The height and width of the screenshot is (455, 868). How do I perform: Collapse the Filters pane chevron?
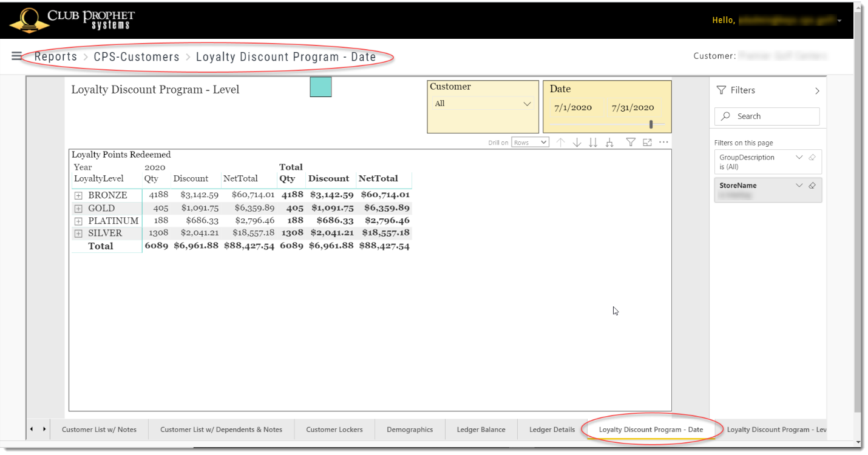tap(817, 90)
